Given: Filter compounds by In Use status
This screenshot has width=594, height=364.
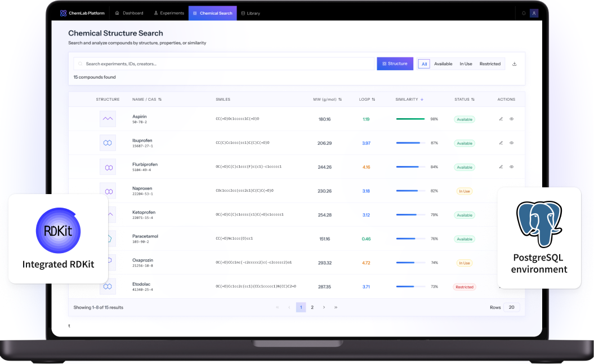Looking at the screenshot, I should click(466, 64).
